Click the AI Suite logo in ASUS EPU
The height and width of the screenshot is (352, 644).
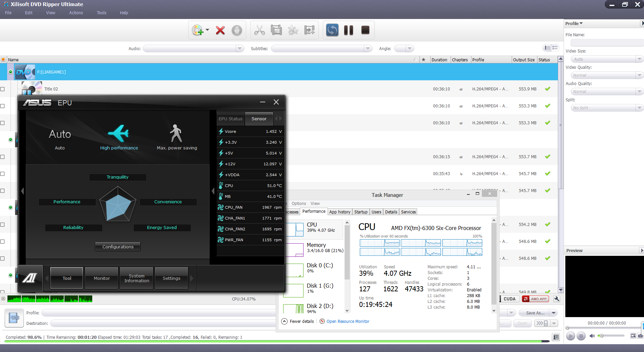pos(30,278)
